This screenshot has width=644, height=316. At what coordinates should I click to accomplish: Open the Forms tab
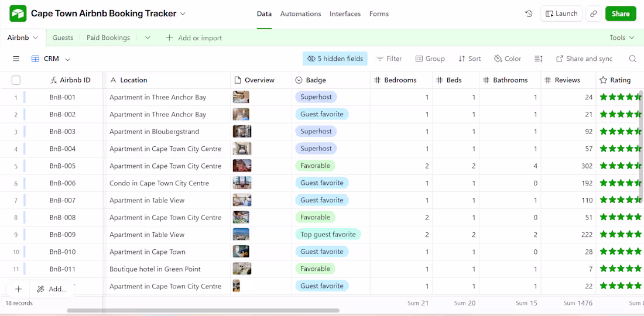click(379, 14)
